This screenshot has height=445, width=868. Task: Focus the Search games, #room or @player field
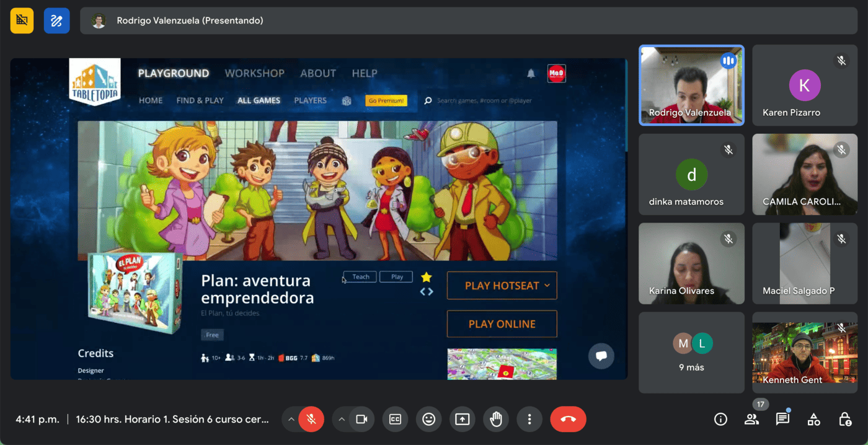[x=484, y=100]
